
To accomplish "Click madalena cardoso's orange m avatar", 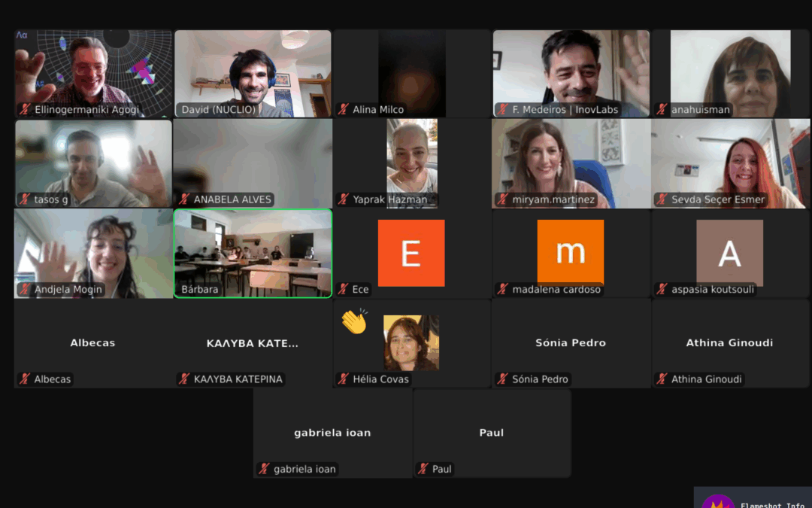I will tap(570, 252).
